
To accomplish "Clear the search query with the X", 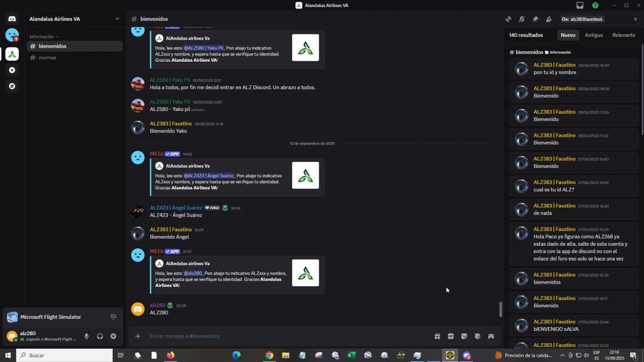I will coord(635,19).
